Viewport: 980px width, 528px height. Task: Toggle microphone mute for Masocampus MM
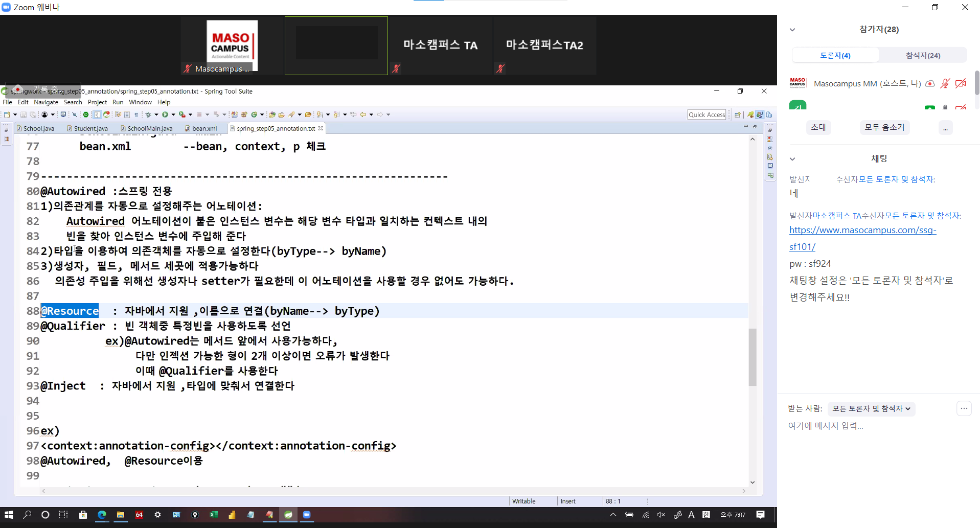(x=945, y=83)
